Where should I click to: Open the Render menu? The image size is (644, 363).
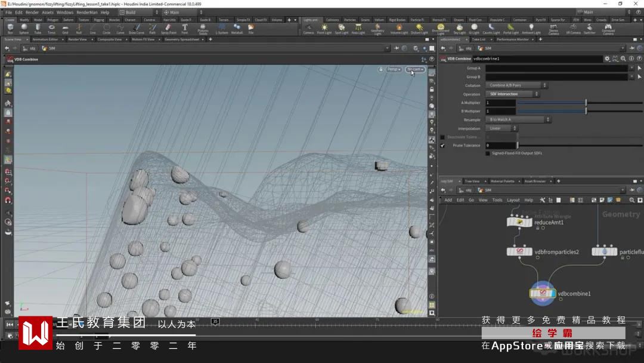(x=32, y=12)
